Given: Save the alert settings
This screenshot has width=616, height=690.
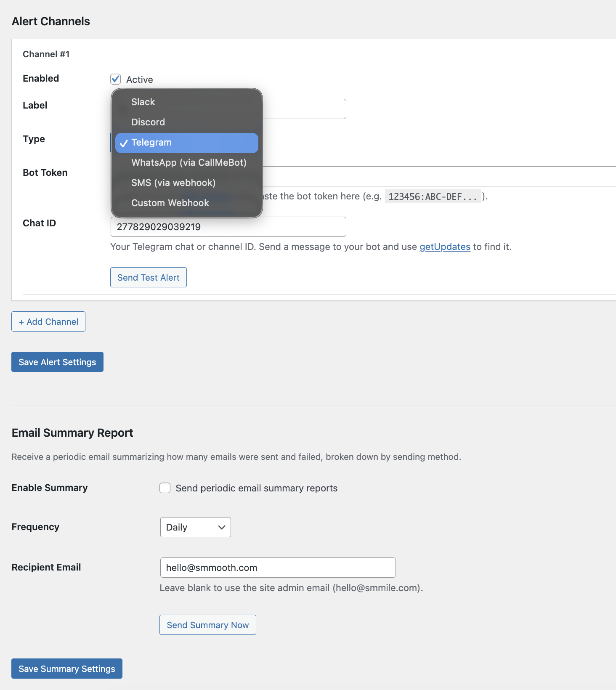Looking at the screenshot, I should [x=57, y=362].
